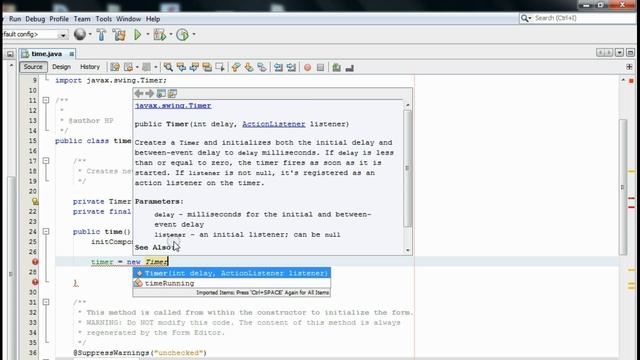Click the lightbulb hint on line 21
This screenshot has width=640, height=360.
(x=35, y=201)
